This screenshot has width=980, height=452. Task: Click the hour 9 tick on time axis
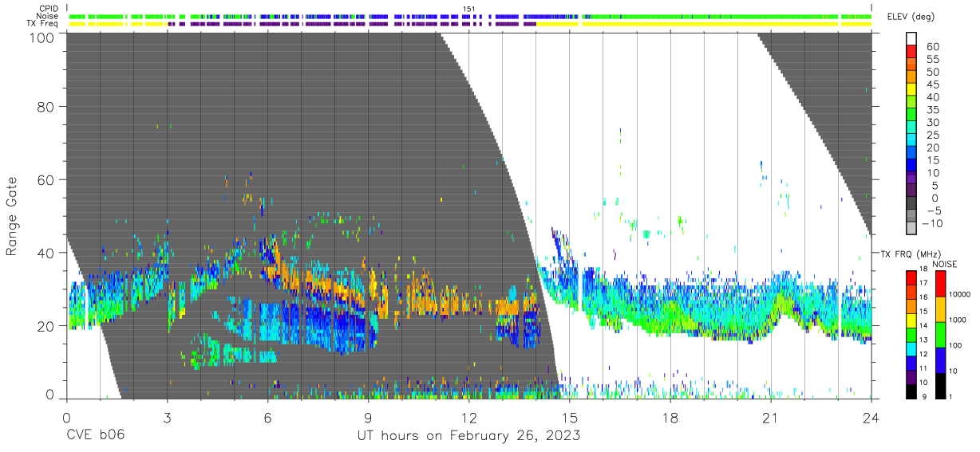[x=368, y=417]
